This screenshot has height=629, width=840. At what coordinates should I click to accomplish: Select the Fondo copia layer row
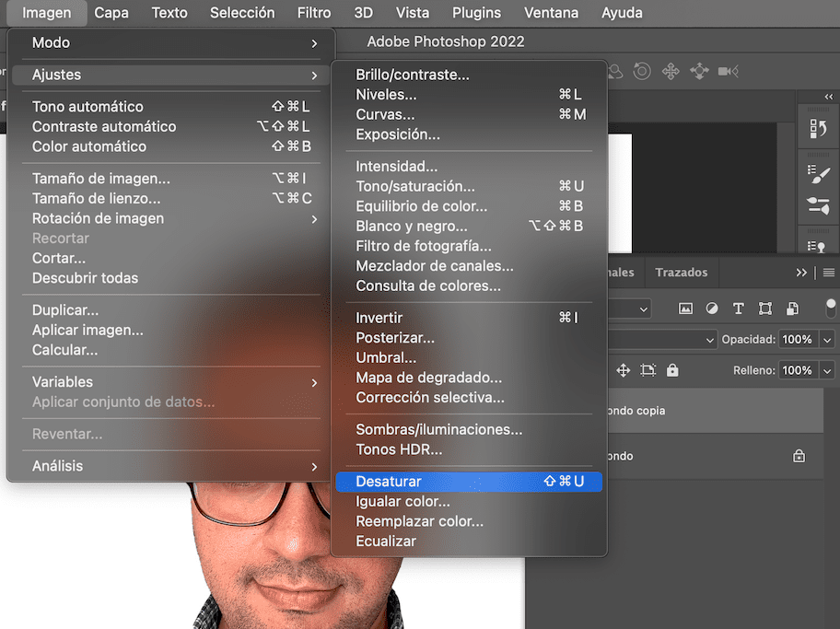716,411
